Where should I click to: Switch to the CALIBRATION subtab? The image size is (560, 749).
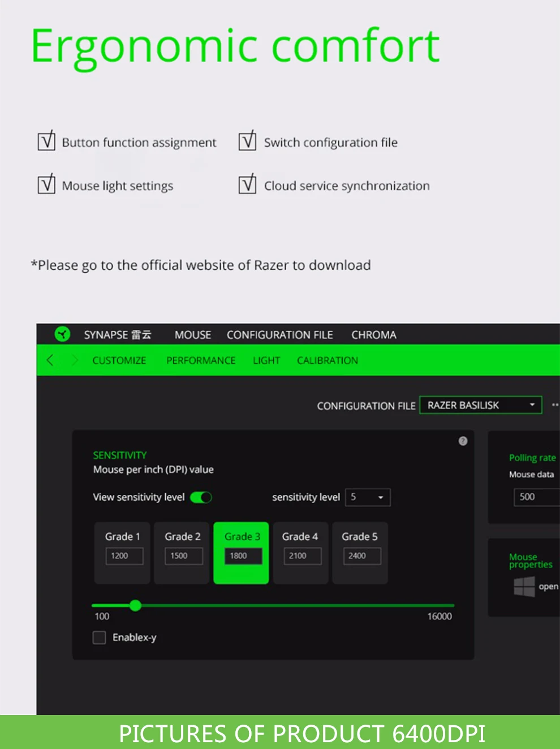(328, 360)
